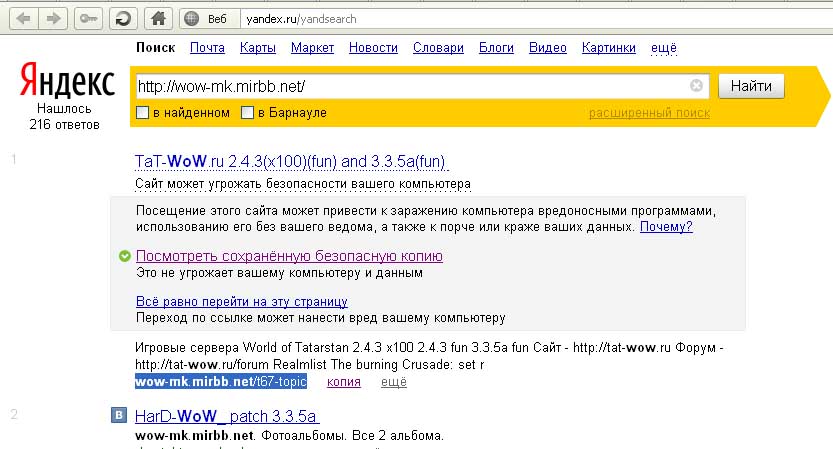Click 'Всё равно перейти на эту страницу'

[242, 302]
